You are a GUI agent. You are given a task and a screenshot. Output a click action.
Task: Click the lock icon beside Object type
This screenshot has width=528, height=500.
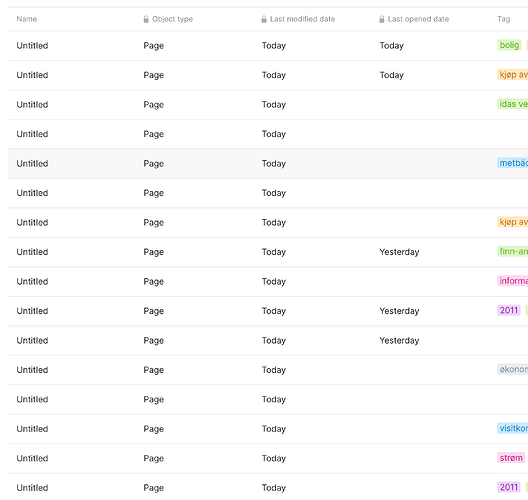[146, 19]
